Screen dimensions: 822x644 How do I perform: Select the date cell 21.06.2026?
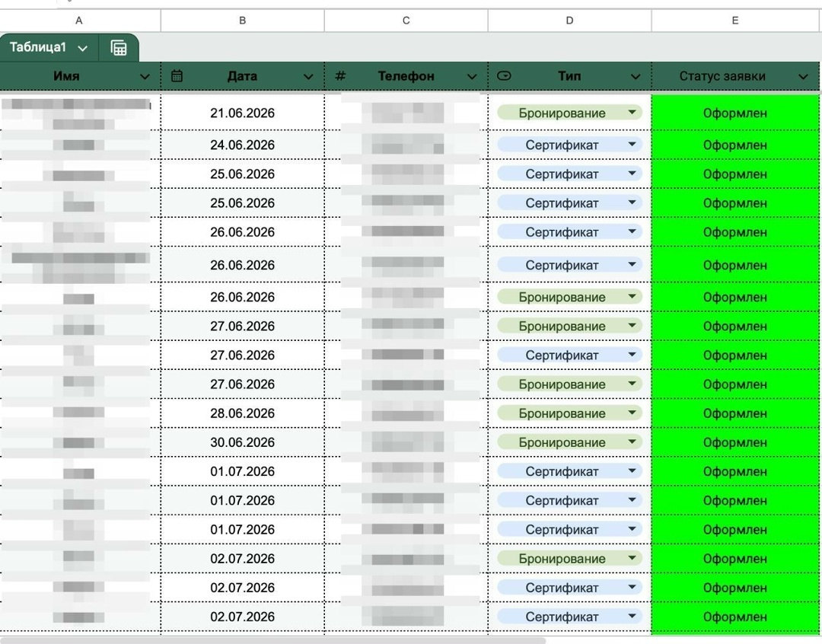click(242, 113)
